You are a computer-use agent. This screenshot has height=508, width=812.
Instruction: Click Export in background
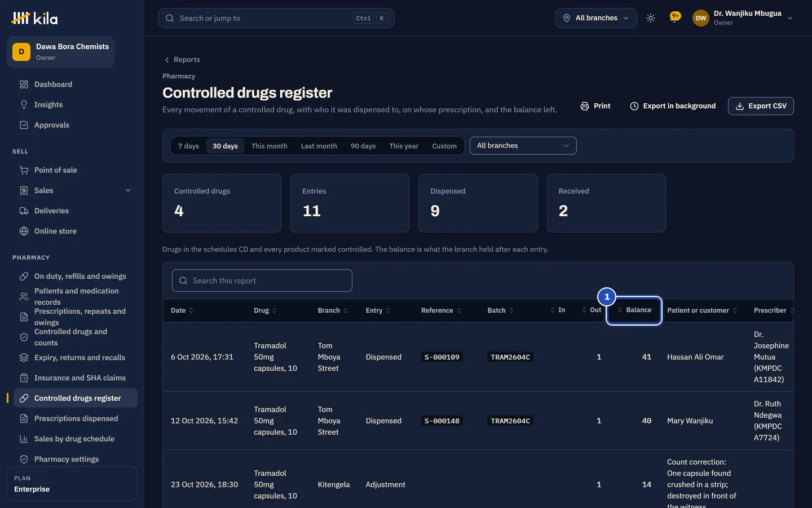(x=673, y=106)
